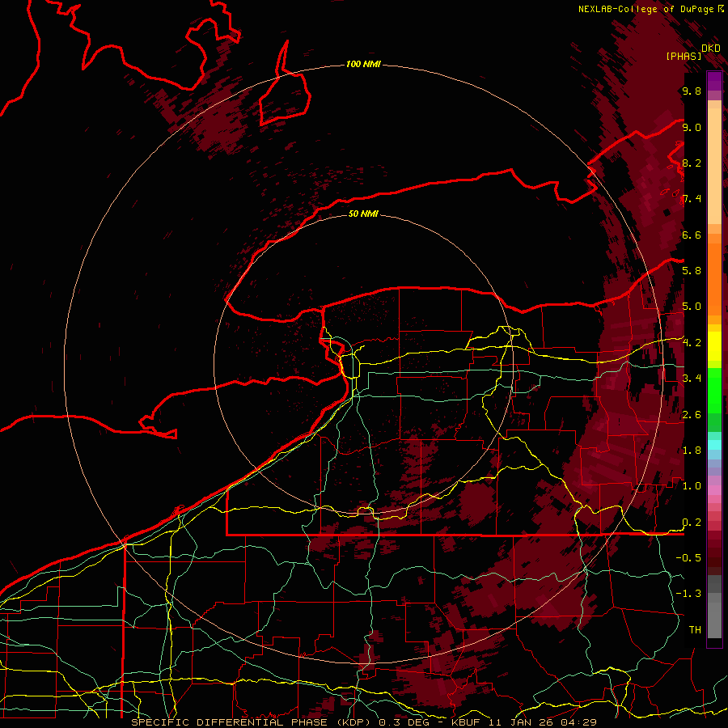Screen dimensions: 728x728
Task: Click the -0.5 scale value
Action: (688, 558)
